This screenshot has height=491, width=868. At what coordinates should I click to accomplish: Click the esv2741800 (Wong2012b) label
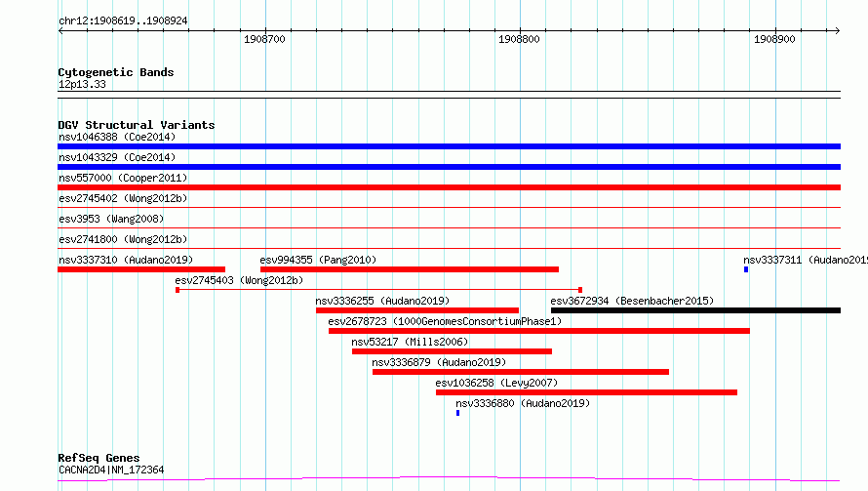pyautogui.click(x=123, y=239)
